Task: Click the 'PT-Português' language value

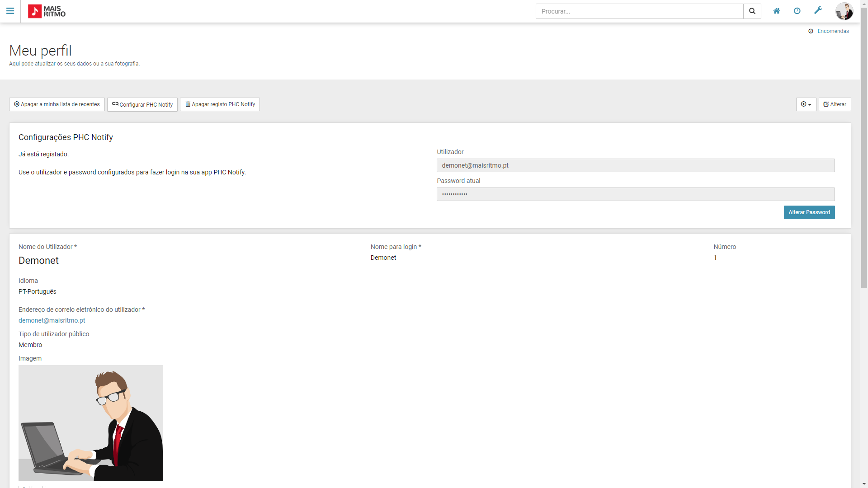Action: pyautogui.click(x=38, y=291)
